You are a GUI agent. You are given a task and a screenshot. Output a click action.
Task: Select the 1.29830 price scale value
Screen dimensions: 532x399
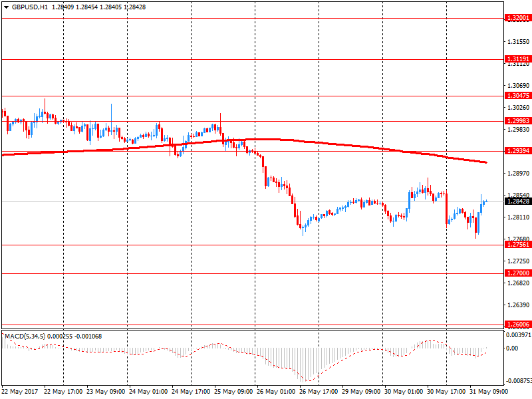tap(519, 130)
